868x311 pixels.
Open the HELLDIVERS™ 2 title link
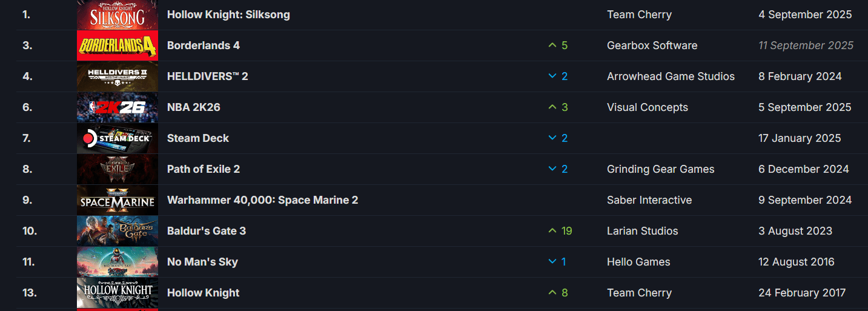[x=207, y=76]
